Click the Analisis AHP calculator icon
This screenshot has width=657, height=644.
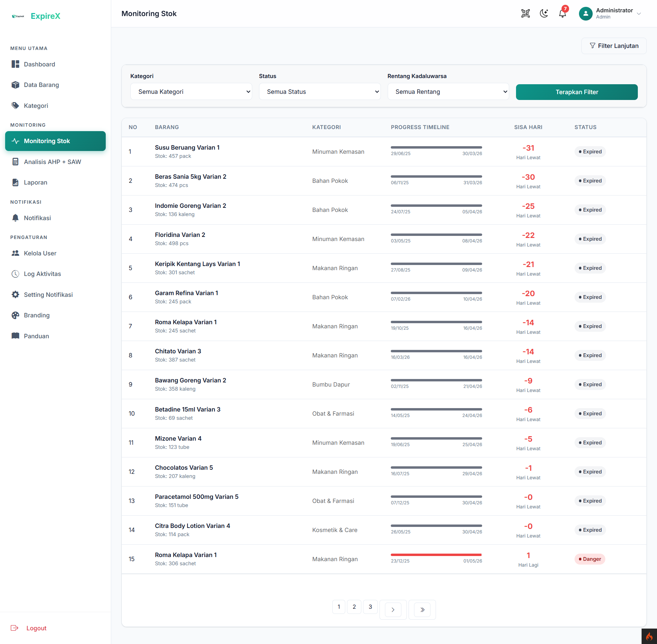point(15,162)
